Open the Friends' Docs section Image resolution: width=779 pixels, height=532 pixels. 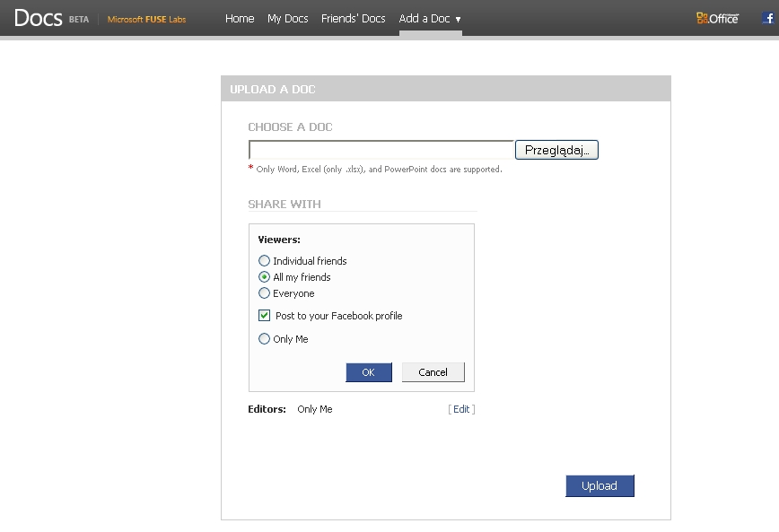pos(353,19)
